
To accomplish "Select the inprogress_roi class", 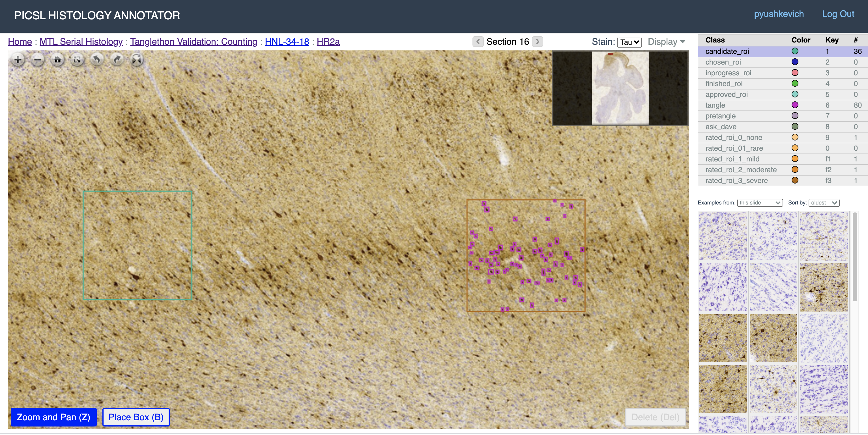I will tap(783, 73).
